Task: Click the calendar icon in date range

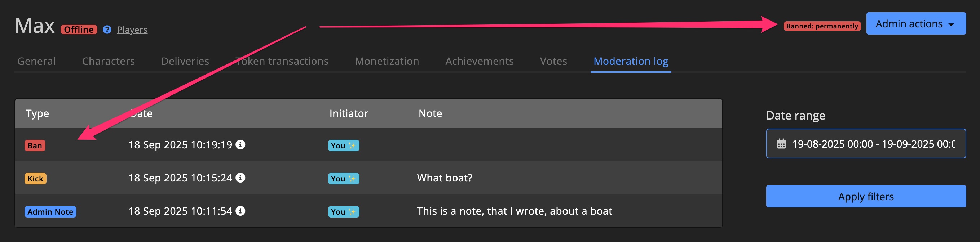Action: [x=781, y=144]
